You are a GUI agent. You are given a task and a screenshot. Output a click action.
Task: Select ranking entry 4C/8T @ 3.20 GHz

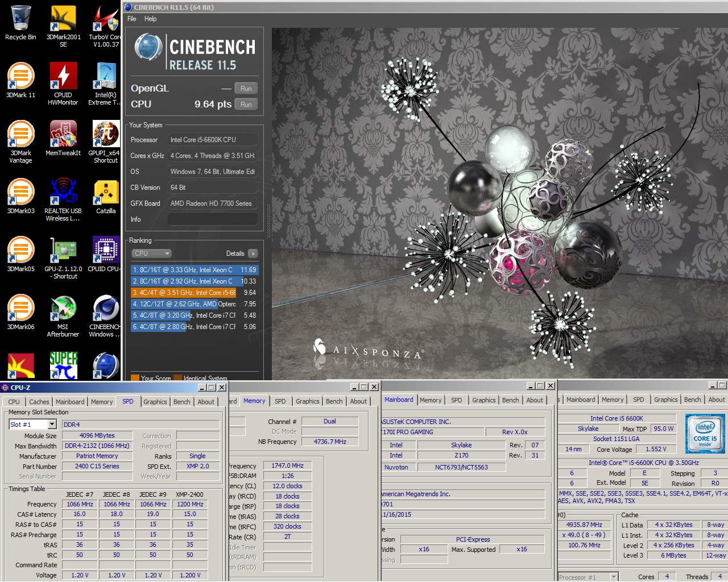tap(195, 315)
